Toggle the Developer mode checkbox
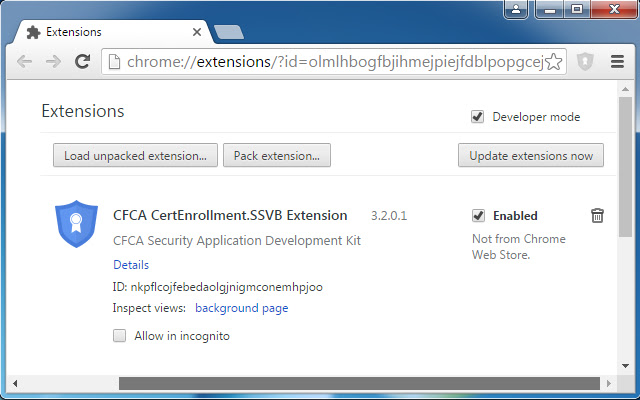 tap(478, 117)
